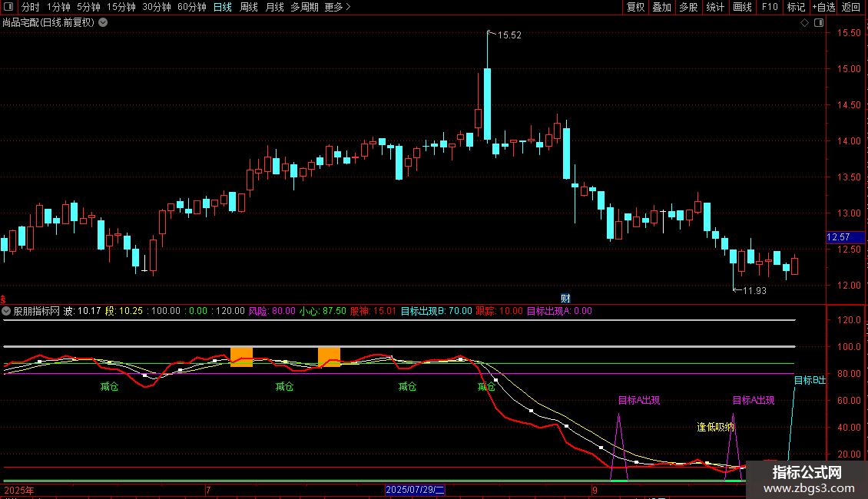Click the 目标出现B: 70.00 value
Image resolution: width=868 pixels, height=499 pixels.
(436, 311)
